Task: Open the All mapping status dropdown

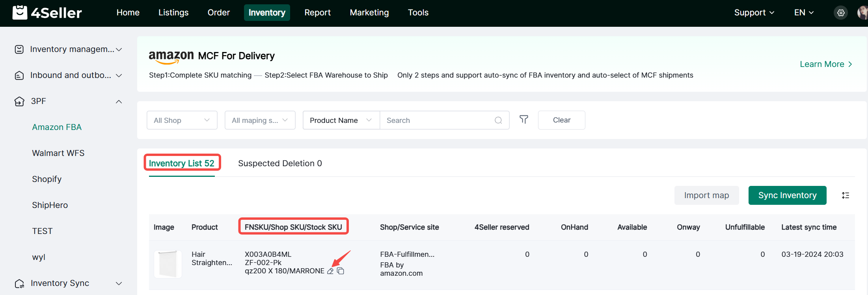Action: pos(260,120)
